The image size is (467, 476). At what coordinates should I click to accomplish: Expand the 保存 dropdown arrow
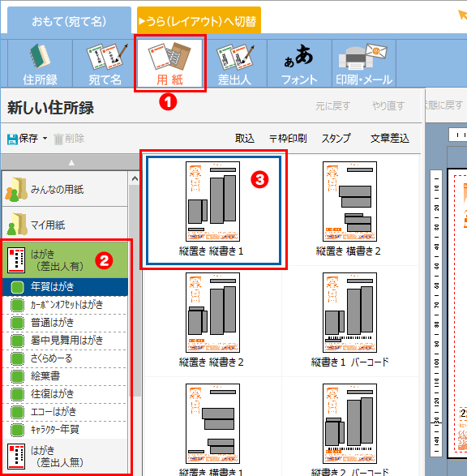(45, 139)
